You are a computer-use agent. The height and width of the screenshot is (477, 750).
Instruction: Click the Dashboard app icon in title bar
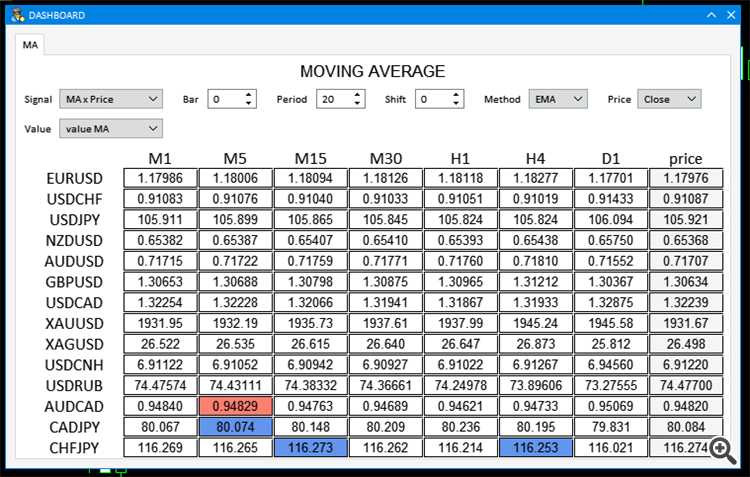pos(18,15)
